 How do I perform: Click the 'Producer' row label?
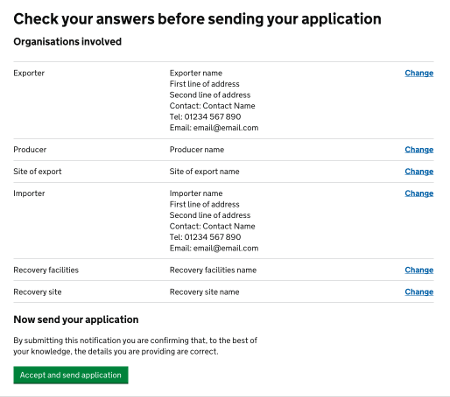click(x=30, y=150)
